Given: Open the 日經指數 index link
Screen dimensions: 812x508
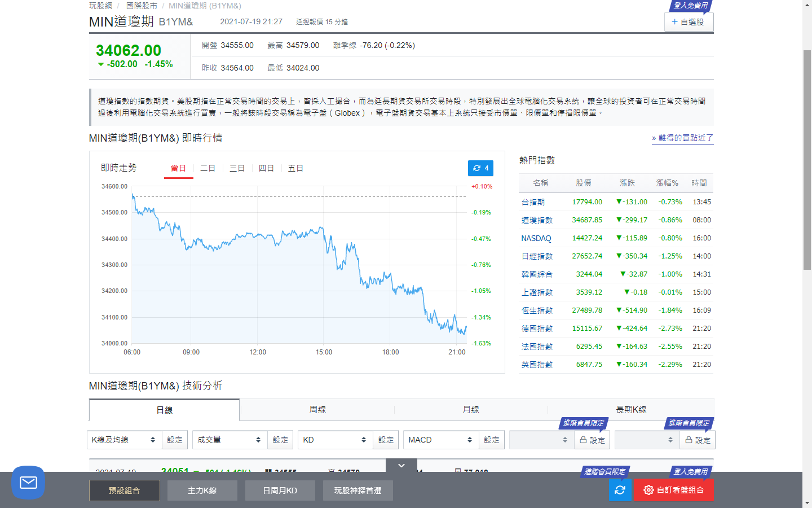Looking at the screenshot, I should click(537, 256).
